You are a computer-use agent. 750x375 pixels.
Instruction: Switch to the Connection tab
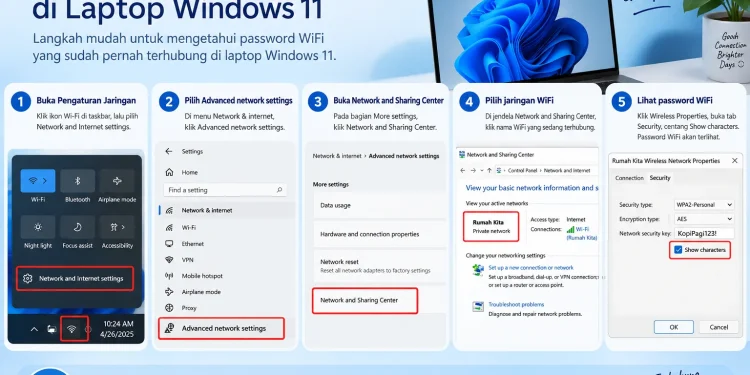tap(629, 178)
